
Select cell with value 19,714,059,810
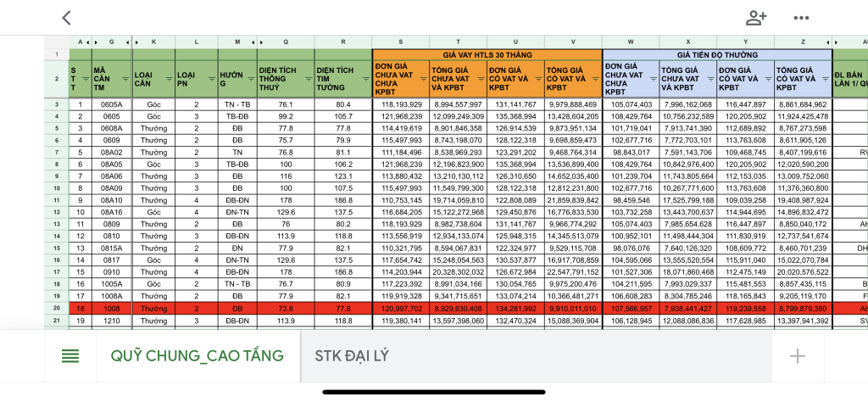459,200
